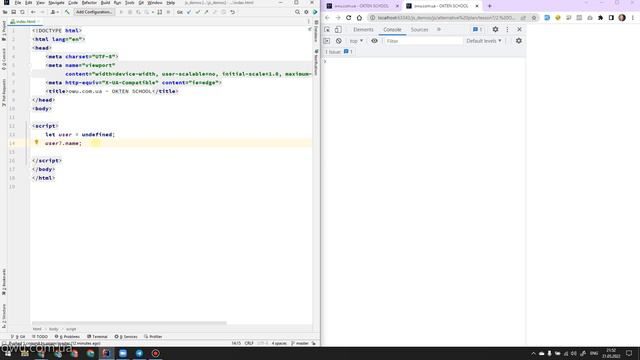The width and height of the screenshot is (640, 360).
Task: Click the browser profile avatar
Action: click(x=622, y=18)
